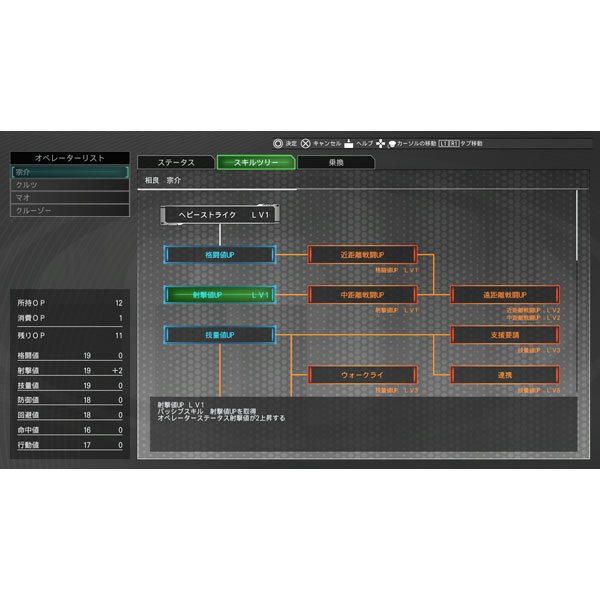Select the 遠距離戦闘UP skill node

(x=504, y=295)
